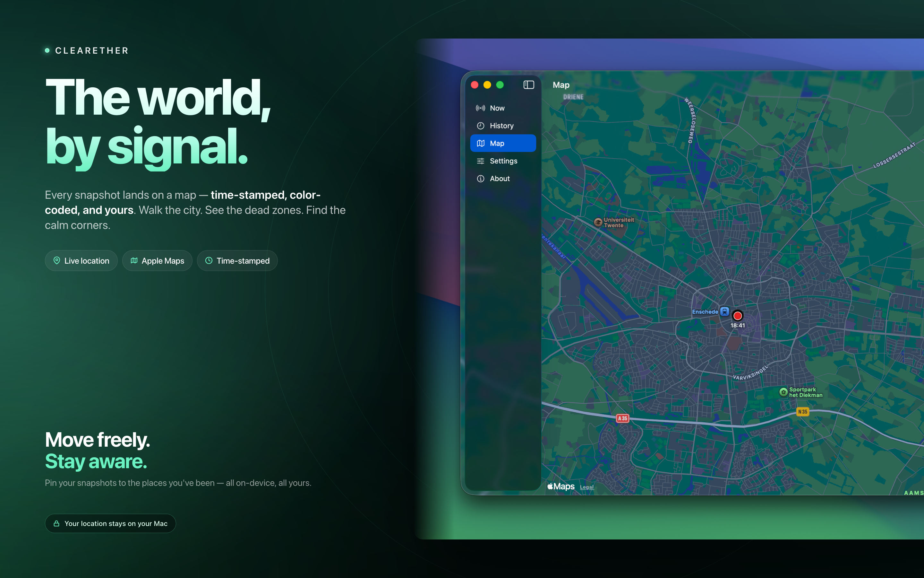Image resolution: width=924 pixels, height=578 pixels.
Task: Click the Map title in window header
Action: pos(561,85)
